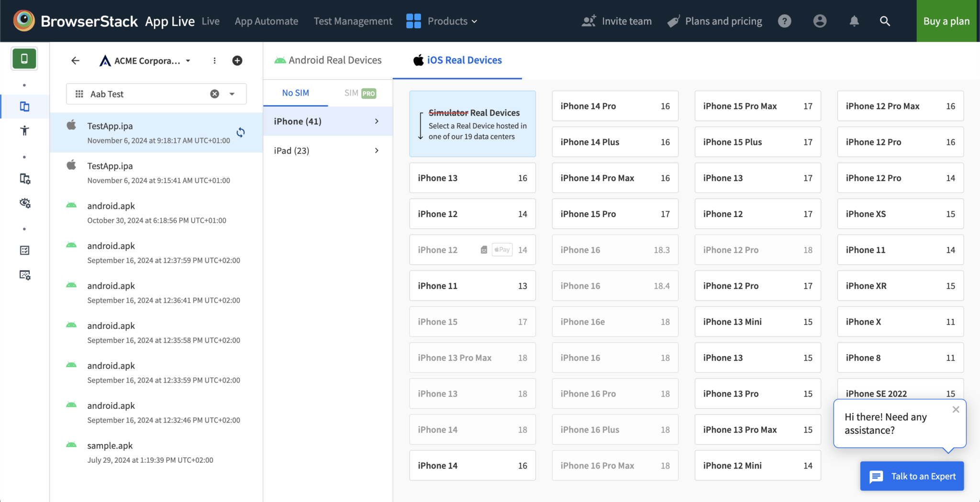Open the ACME Corpora... organization dropdown
980x502 pixels.
coord(145,60)
